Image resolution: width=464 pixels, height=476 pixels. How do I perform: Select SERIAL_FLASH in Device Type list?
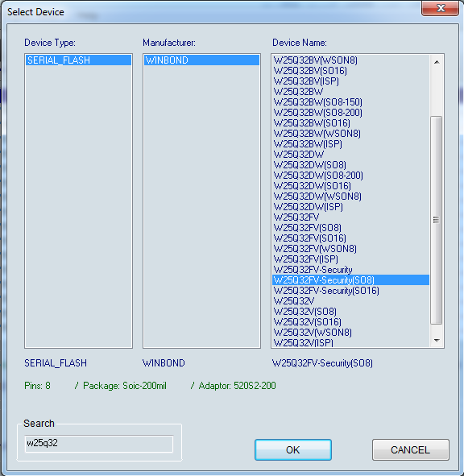[x=78, y=60]
